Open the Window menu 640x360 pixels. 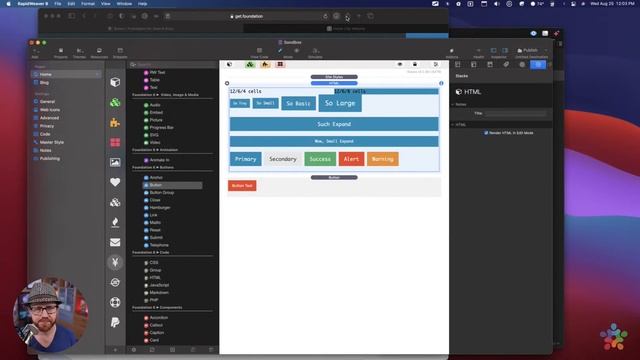tap(124, 4)
